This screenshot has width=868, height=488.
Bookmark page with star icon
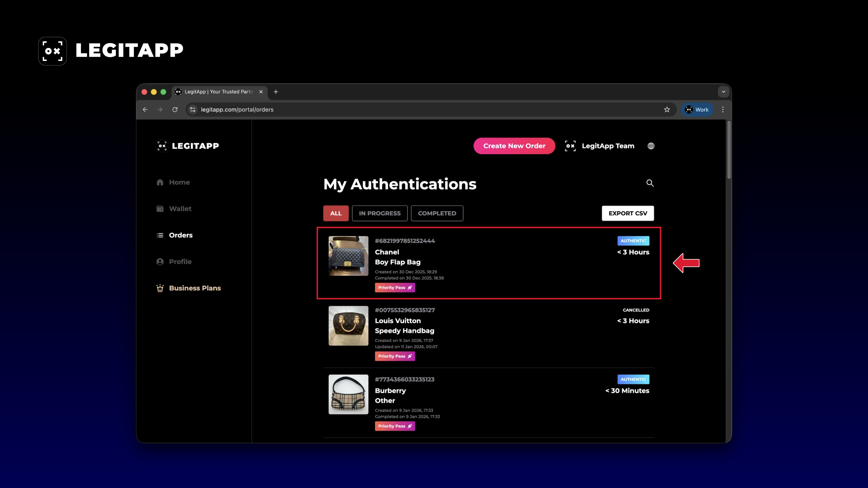click(667, 110)
